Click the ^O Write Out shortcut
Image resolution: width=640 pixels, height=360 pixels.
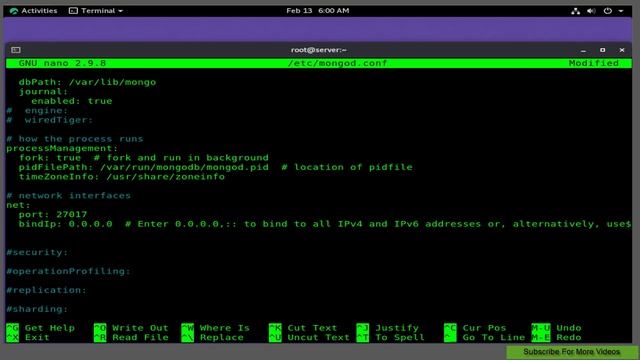(131, 328)
